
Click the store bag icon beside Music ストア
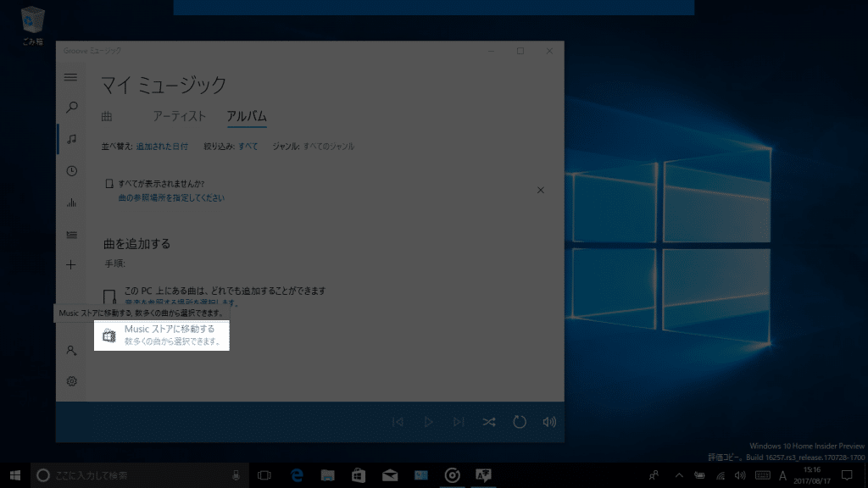coord(109,335)
